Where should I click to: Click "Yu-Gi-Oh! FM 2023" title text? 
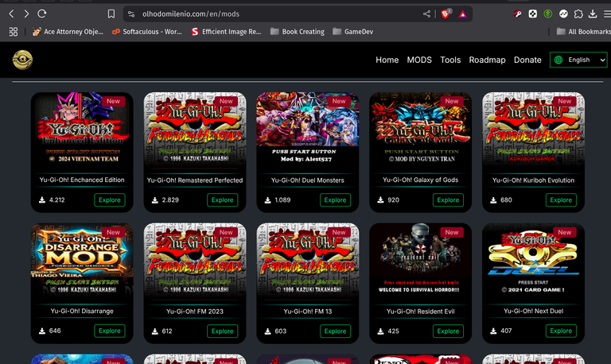195,312
